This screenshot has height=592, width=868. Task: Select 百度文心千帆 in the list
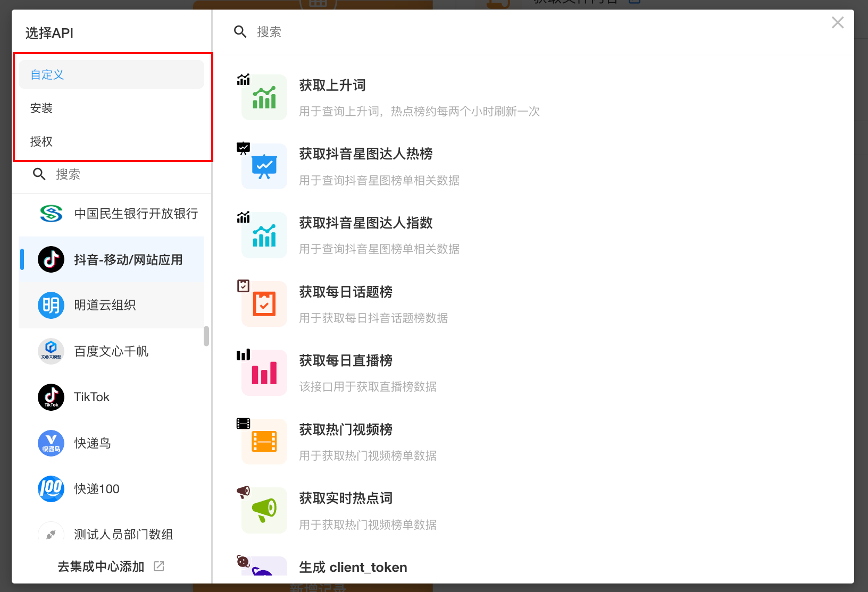pyautogui.click(x=111, y=351)
